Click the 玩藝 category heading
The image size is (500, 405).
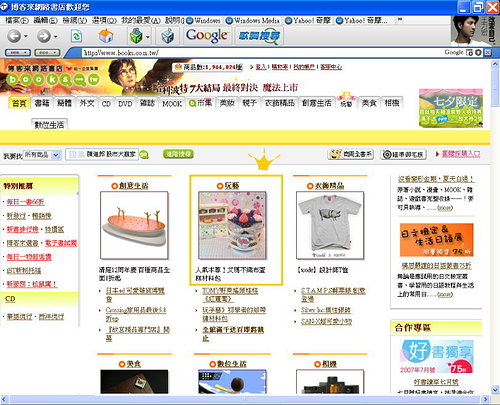pyautogui.click(x=232, y=185)
